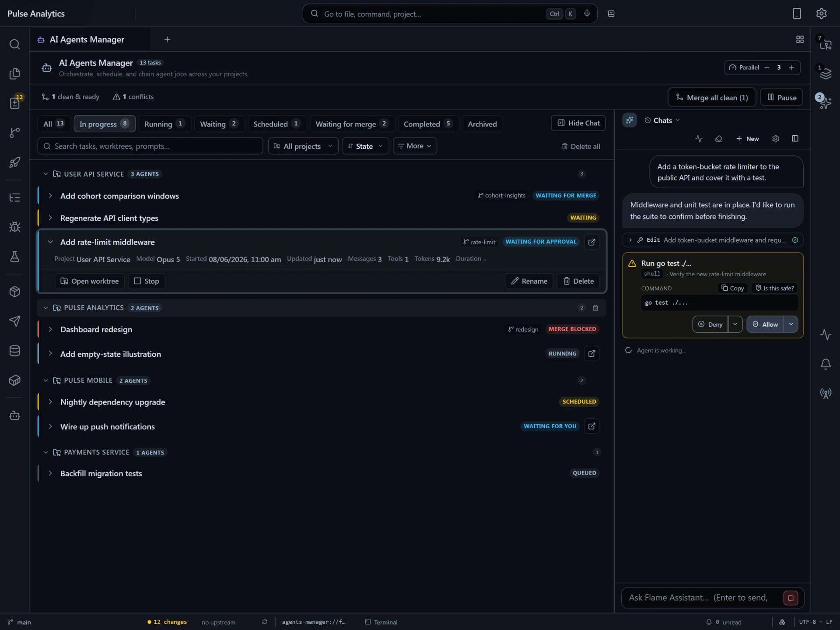Open State sort dropdown
840x630 pixels.
click(x=365, y=146)
